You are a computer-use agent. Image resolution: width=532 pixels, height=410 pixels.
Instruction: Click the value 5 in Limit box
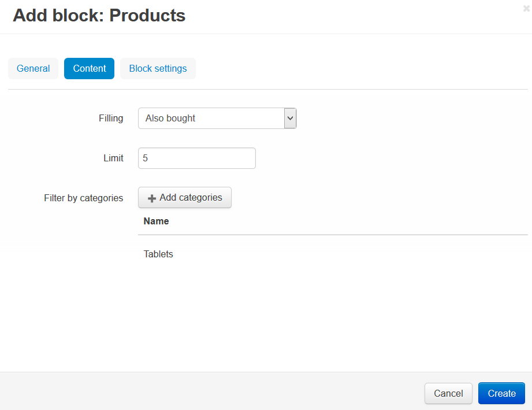click(145, 158)
